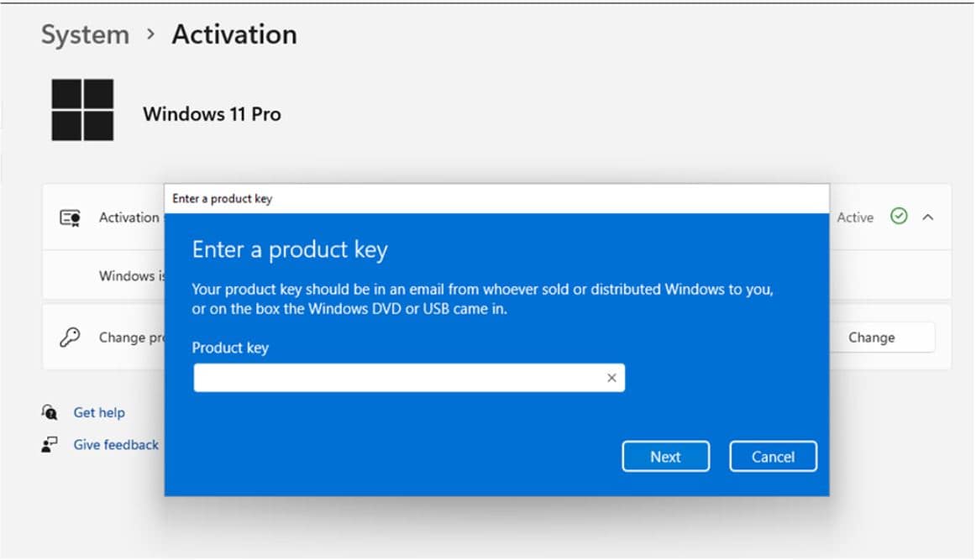Open the Get help link
Screen dimensions: 976x560
98,412
